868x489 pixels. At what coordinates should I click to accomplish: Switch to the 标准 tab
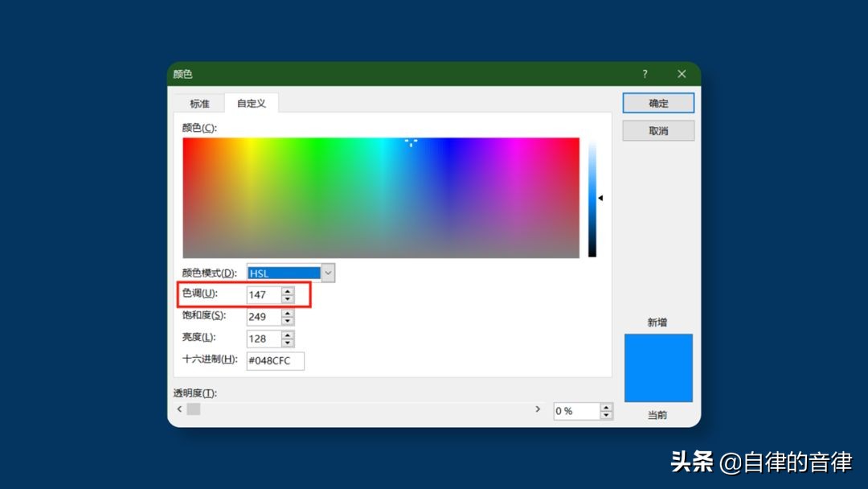click(199, 104)
